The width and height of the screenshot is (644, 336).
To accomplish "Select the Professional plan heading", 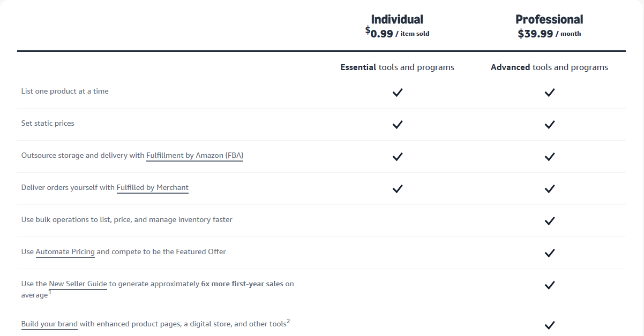I will (549, 19).
